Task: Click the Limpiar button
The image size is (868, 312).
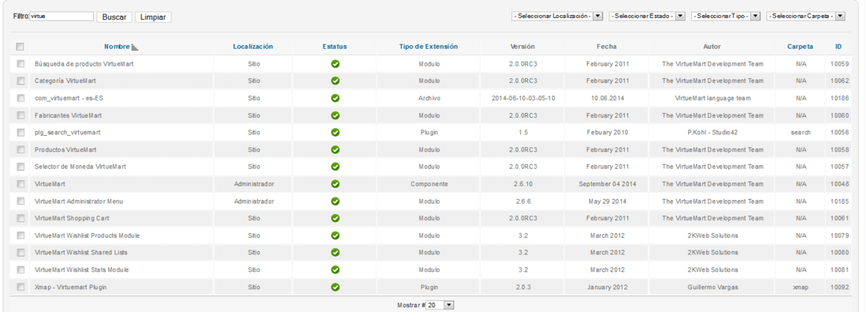Action: (x=153, y=17)
